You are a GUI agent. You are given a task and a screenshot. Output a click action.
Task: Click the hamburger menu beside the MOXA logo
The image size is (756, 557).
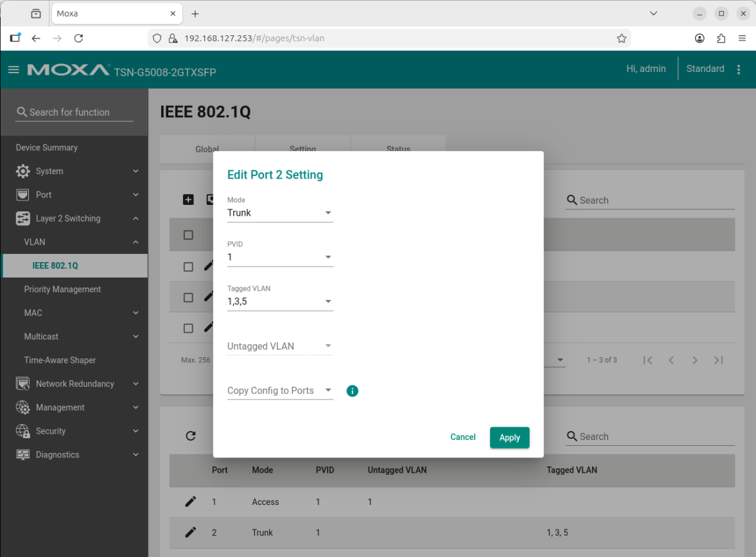[x=13, y=70]
